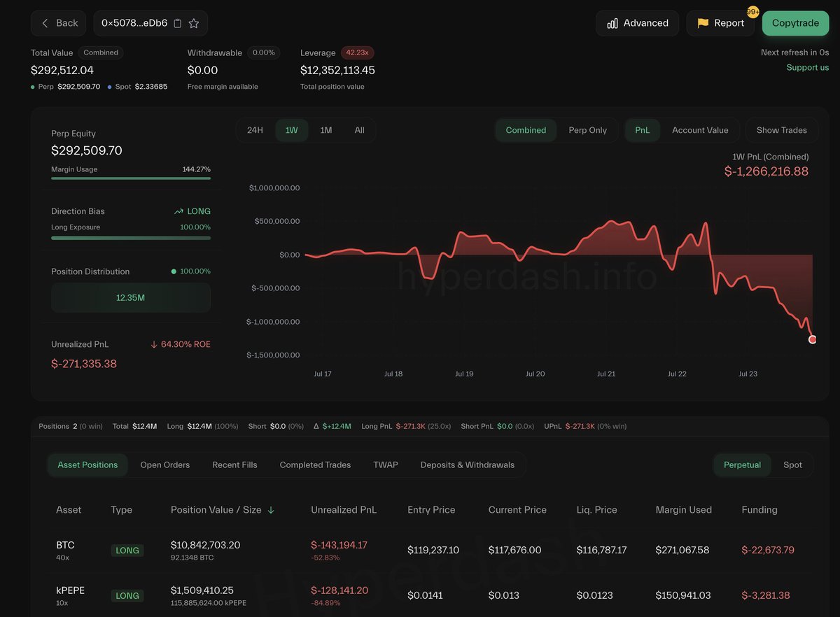840x617 pixels.
Task: Click the down arrow beside 64.30% ROE
Action: coord(154,344)
